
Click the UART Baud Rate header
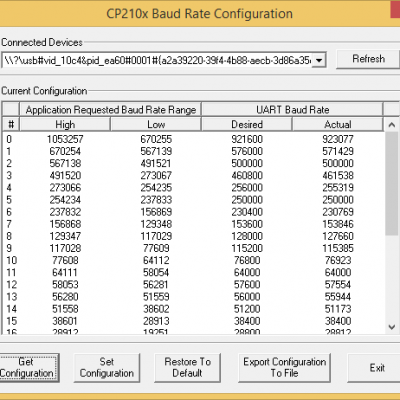tap(292, 110)
